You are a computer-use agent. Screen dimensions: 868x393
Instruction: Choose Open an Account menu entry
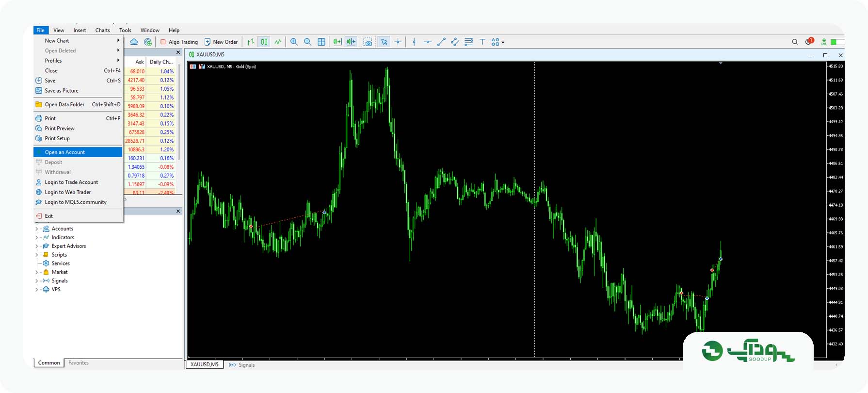(78, 152)
